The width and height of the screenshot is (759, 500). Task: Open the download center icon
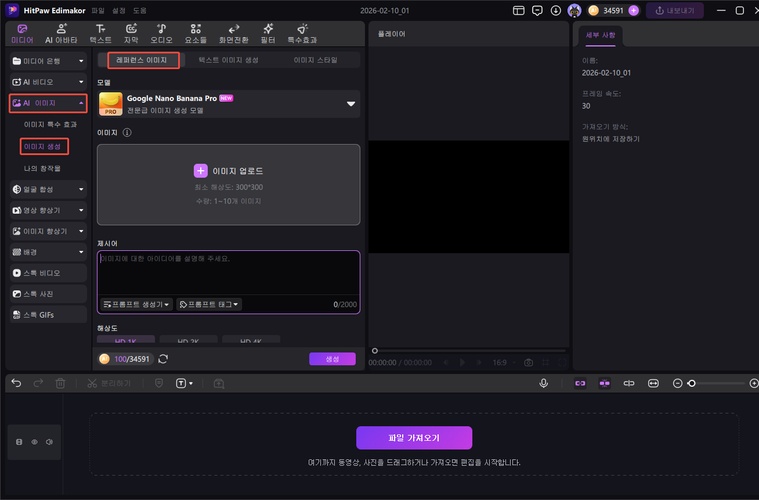(x=556, y=10)
